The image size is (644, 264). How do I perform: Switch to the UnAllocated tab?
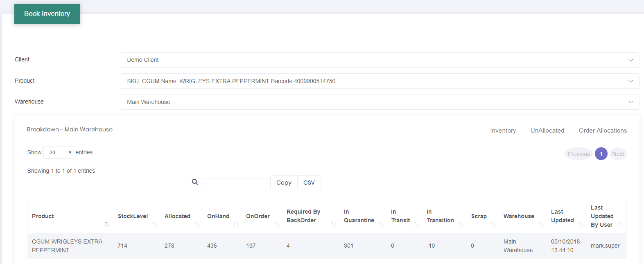pyautogui.click(x=547, y=131)
